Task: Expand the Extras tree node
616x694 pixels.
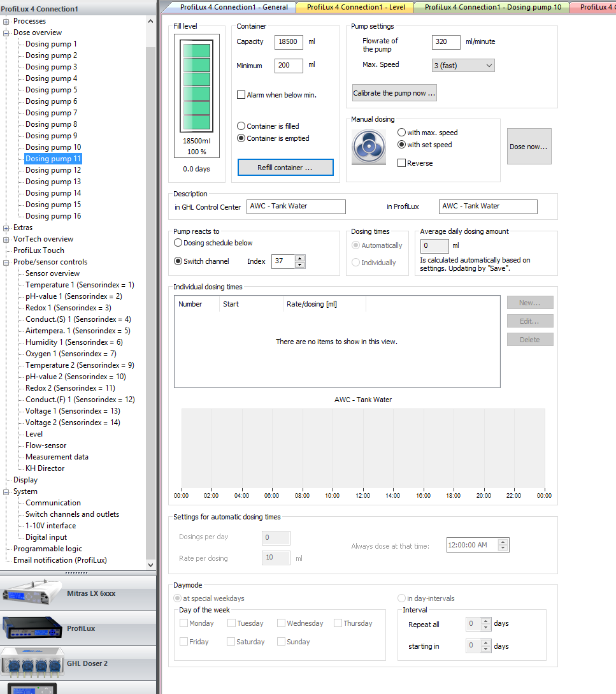Action: pos(6,228)
